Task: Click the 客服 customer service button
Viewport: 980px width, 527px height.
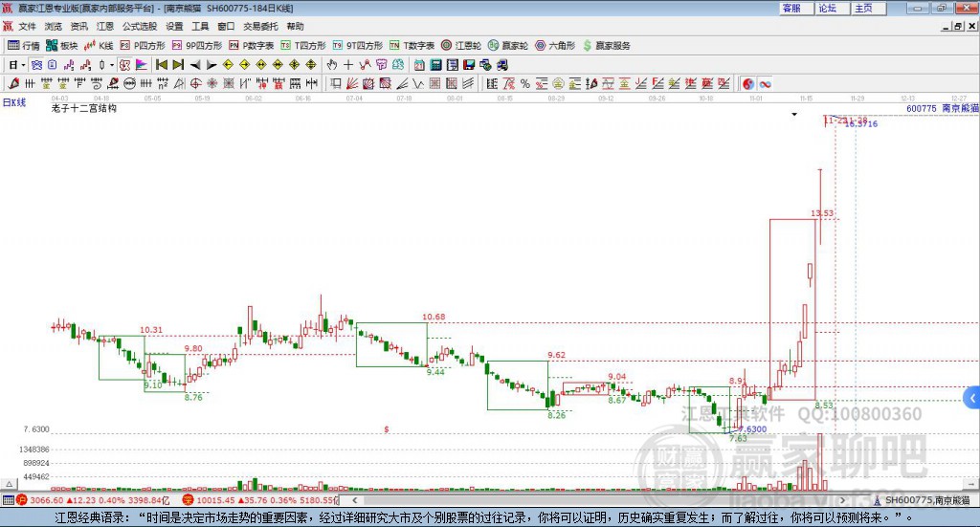Action: pyautogui.click(x=795, y=8)
